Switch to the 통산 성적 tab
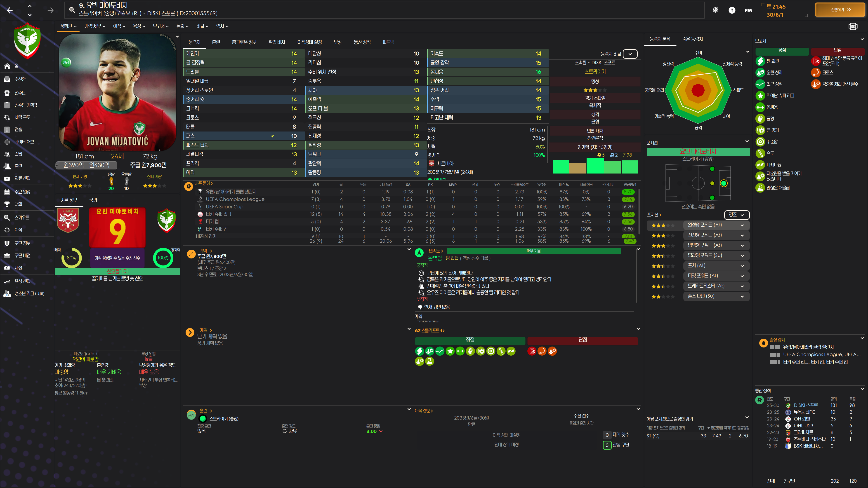The height and width of the screenshot is (488, 868). pyautogui.click(x=362, y=42)
